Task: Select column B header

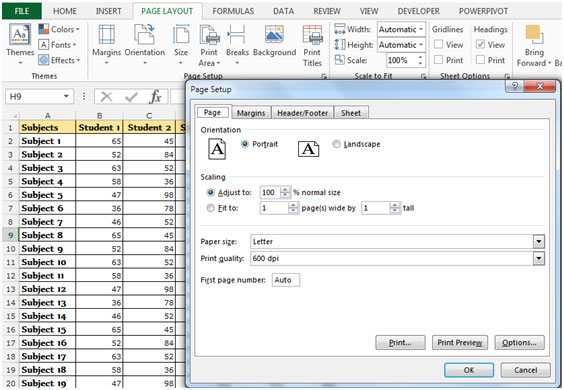Action: pos(99,115)
